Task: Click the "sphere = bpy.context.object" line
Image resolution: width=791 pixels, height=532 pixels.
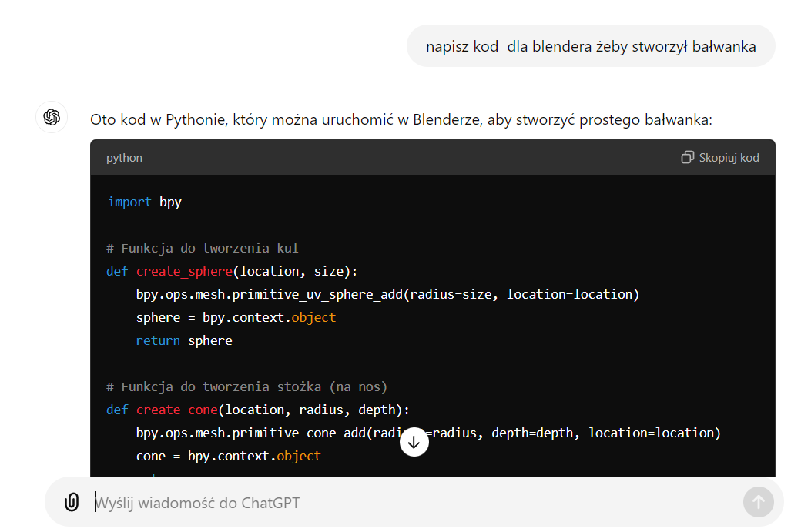Action: click(236, 318)
